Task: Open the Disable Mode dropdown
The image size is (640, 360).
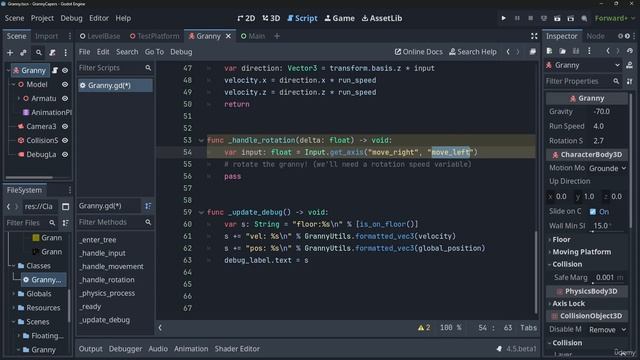Action: coord(607,329)
